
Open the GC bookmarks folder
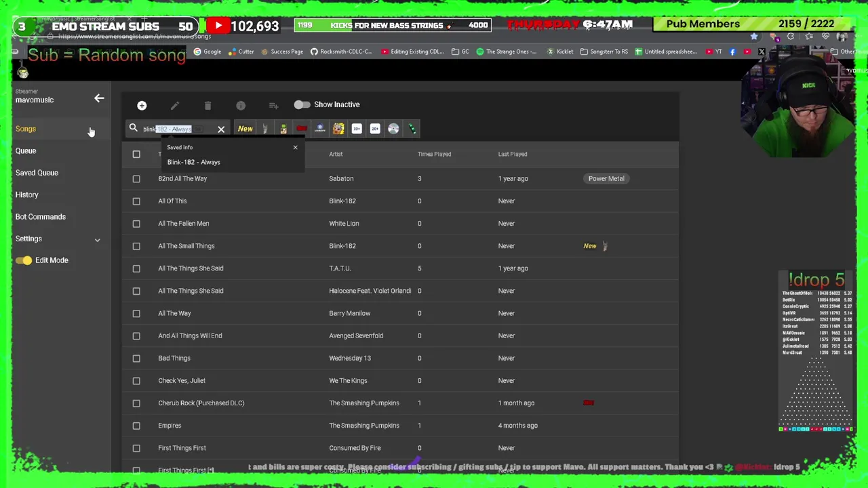click(460, 52)
